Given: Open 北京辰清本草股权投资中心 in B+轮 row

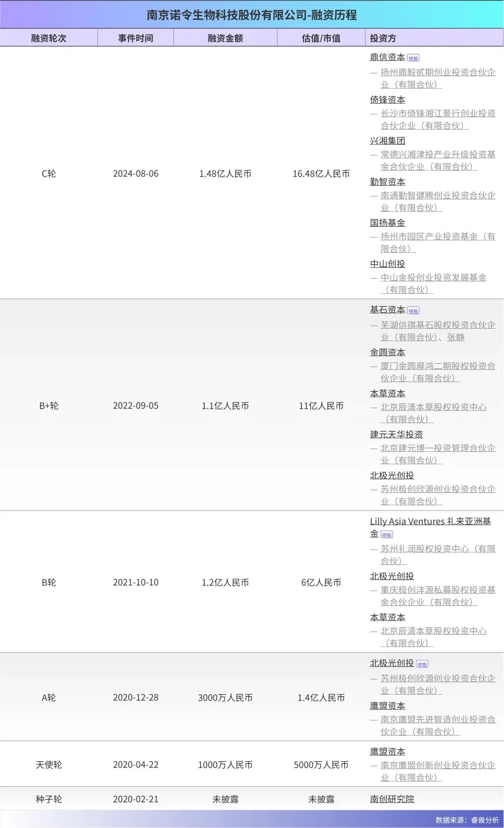Looking at the screenshot, I should 434,413.
